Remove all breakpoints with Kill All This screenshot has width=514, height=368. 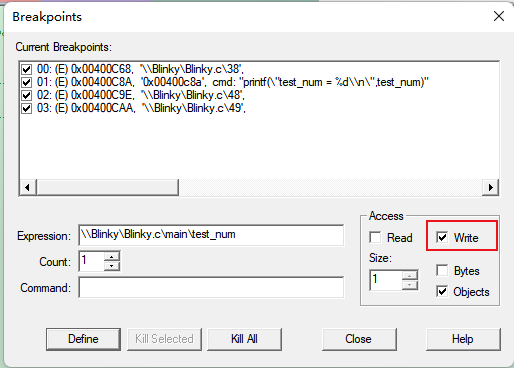244,339
